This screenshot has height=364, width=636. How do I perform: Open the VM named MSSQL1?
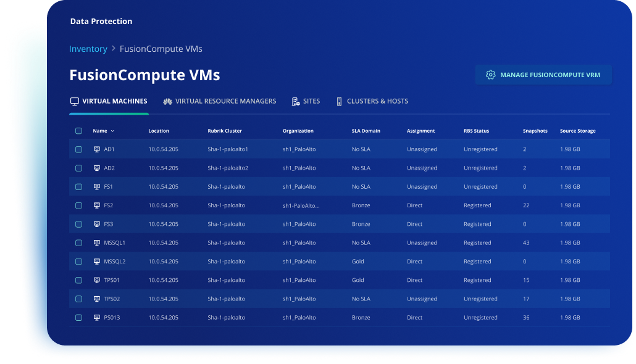click(114, 243)
